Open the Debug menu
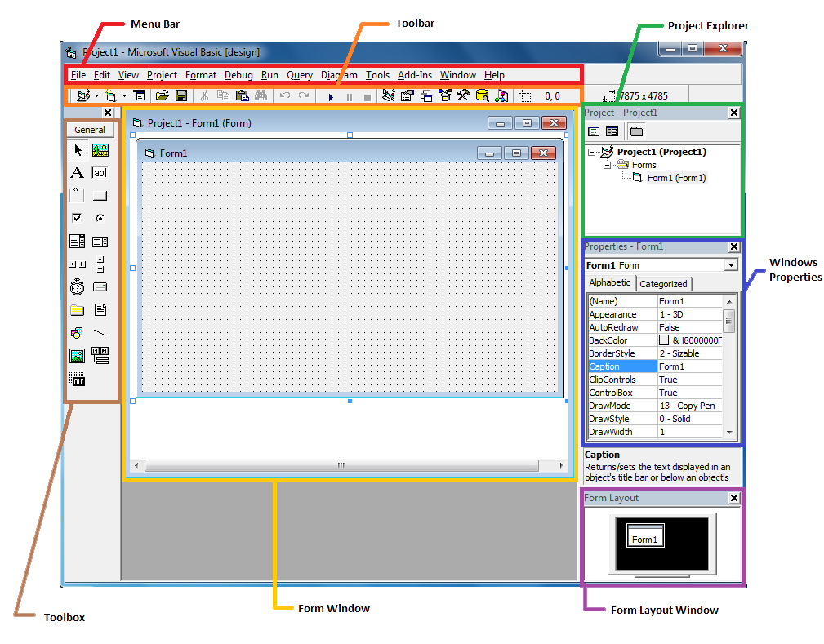Image resolution: width=824 pixels, height=644 pixels. 238,75
